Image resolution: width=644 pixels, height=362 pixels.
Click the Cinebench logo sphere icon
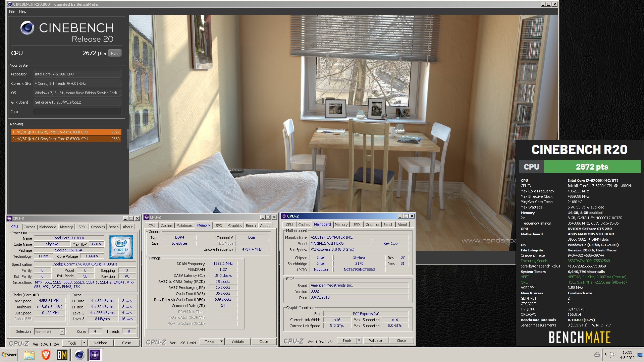pyautogui.click(x=27, y=28)
